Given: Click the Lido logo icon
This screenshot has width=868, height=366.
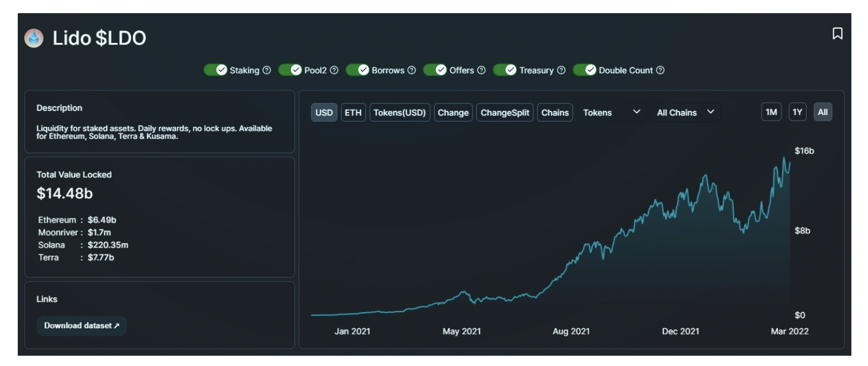Looking at the screenshot, I should (x=34, y=38).
